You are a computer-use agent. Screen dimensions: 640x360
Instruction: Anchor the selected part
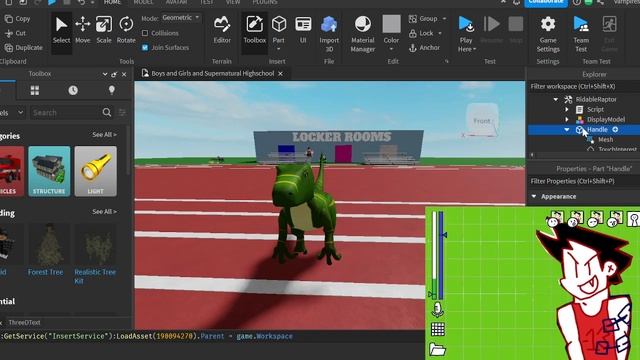(424, 48)
